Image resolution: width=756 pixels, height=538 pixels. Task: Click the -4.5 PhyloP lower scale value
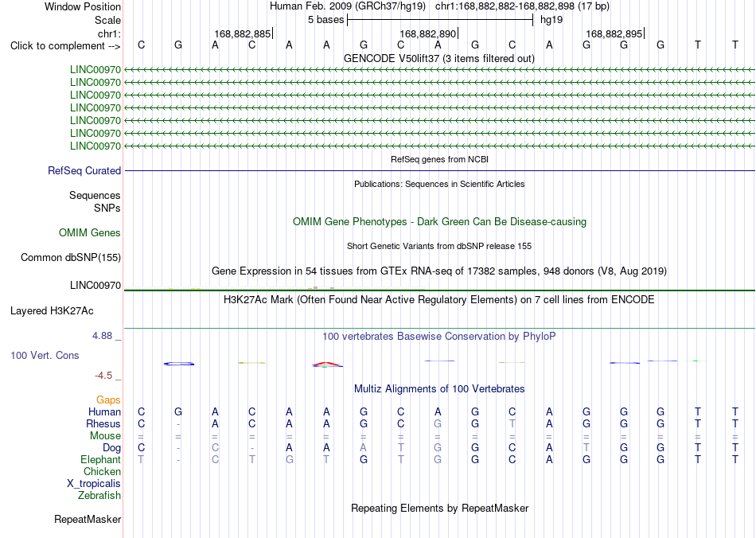click(103, 376)
